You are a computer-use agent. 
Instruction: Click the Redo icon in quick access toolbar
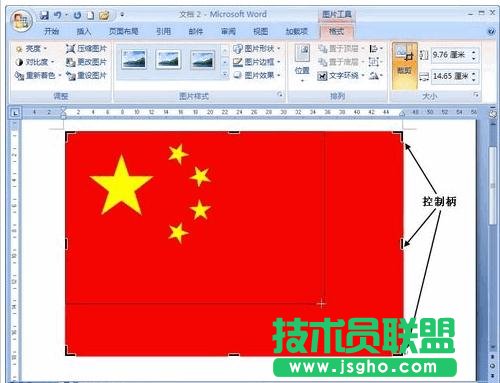(x=78, y=15)
